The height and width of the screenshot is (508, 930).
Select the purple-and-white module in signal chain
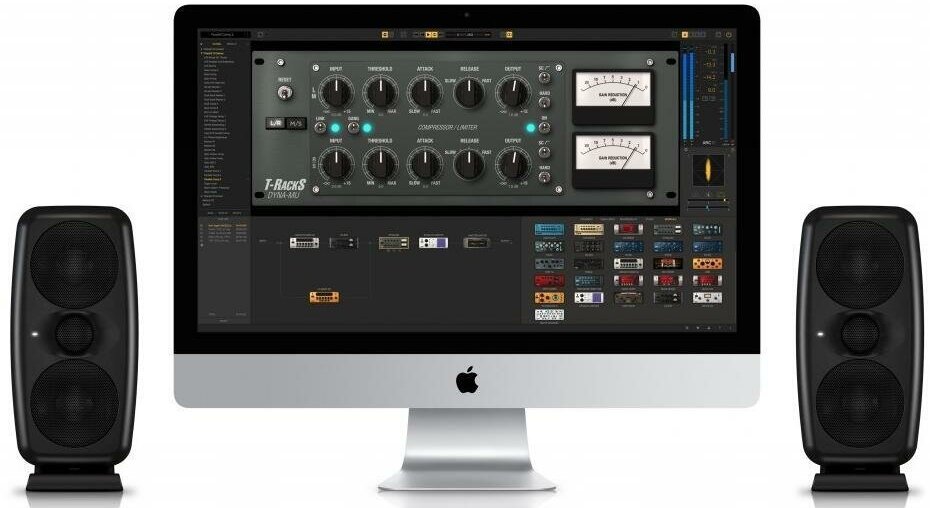pos(434,242)
